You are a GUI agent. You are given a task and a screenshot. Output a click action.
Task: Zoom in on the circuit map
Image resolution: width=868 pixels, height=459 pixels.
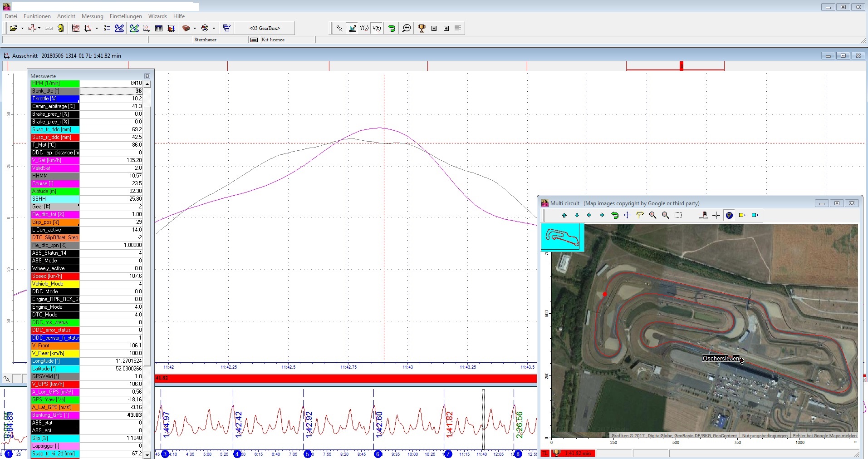click(x=652, y=215)
